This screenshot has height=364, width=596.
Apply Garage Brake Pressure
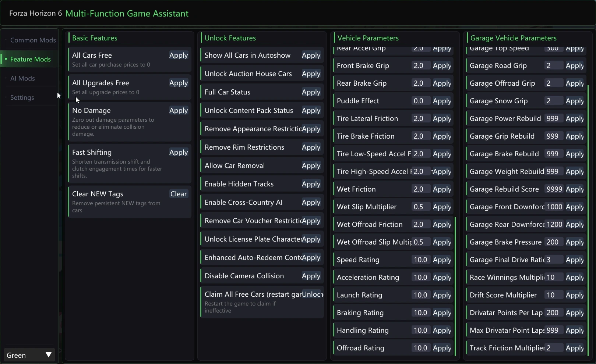[575, 242]
